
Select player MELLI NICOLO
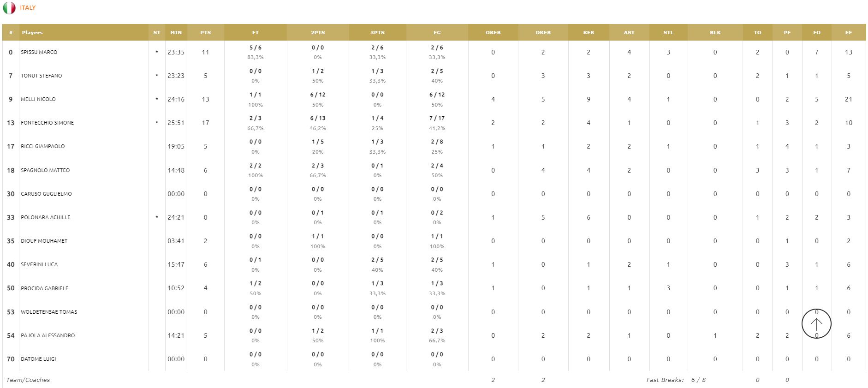coord(38,99)
